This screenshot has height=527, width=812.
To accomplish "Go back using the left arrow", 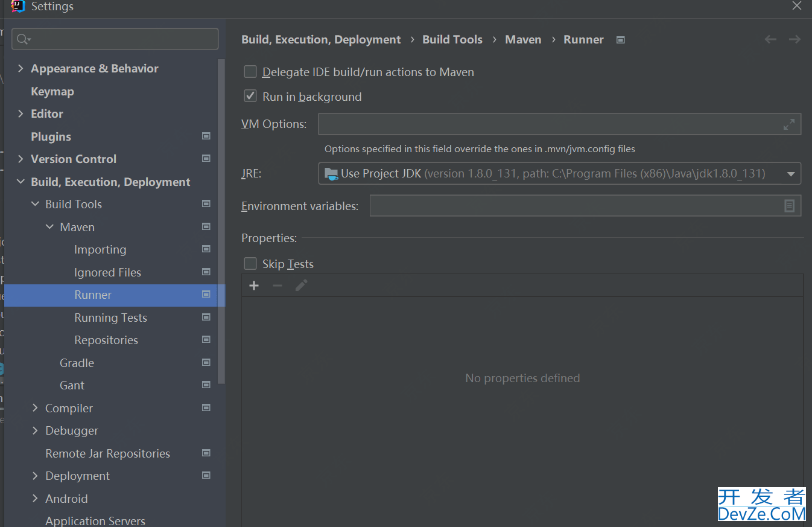I will 770,39.
